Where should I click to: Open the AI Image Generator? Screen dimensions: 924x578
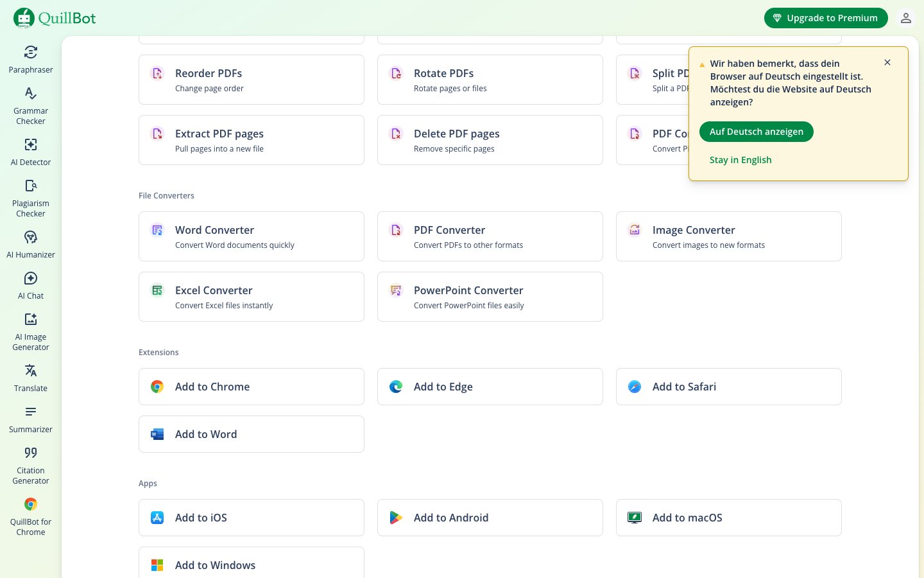31,331
